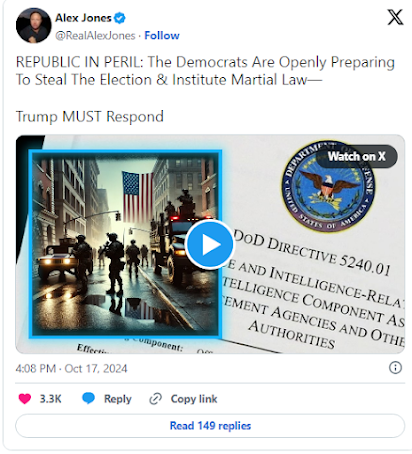Viewport: 412px width, 454px height.
Task: Click the chain link icon
Action: coord(156,399)
